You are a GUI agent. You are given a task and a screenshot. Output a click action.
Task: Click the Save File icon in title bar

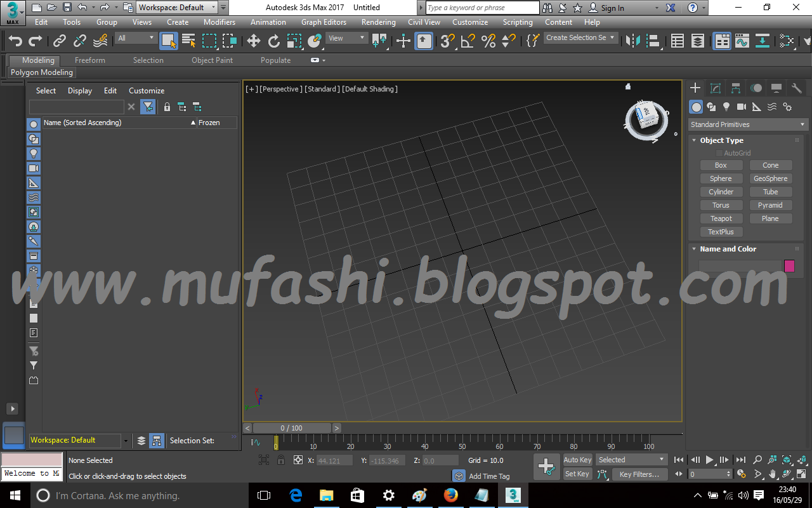(x=67, y=8)
